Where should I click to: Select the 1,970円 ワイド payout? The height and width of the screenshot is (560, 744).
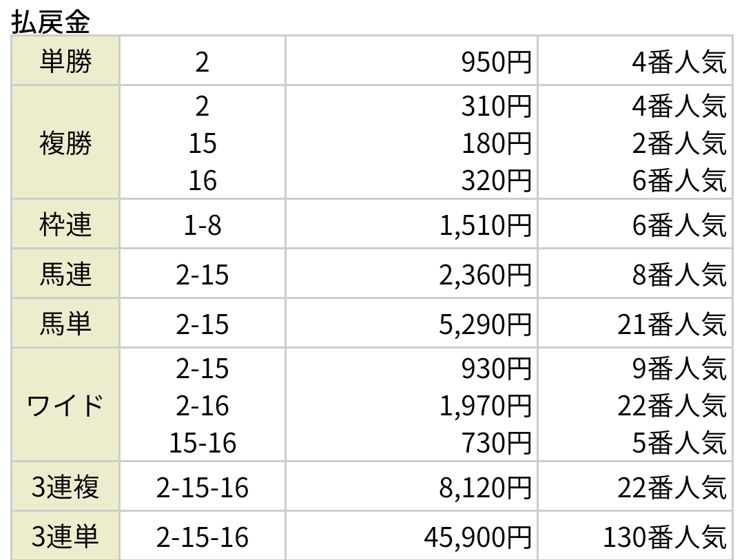click(486, 406)
